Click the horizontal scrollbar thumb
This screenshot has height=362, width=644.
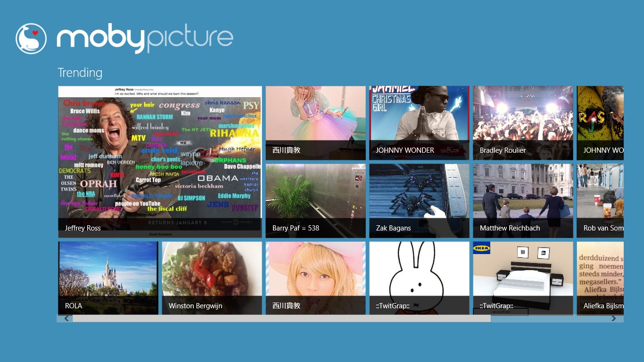[x=281, y=319]
